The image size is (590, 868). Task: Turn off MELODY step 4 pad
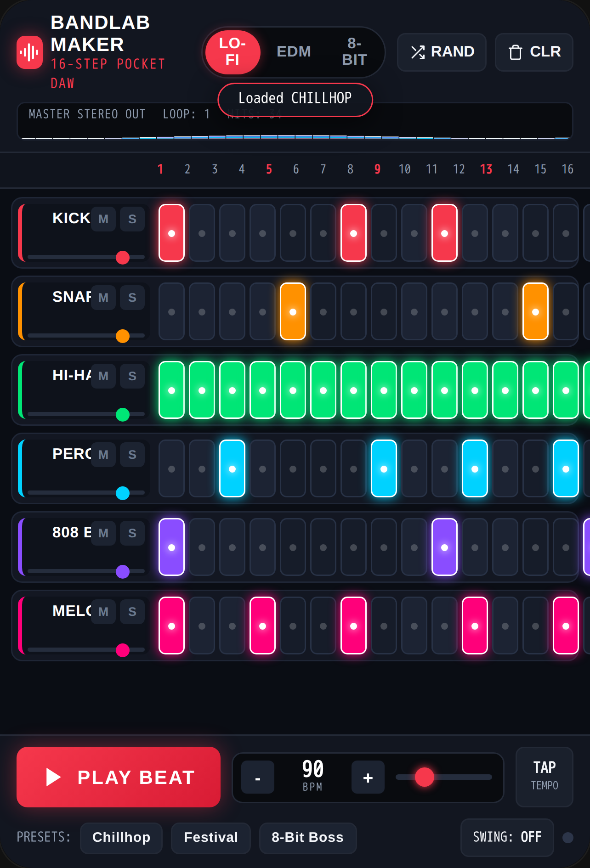point(262,626)
